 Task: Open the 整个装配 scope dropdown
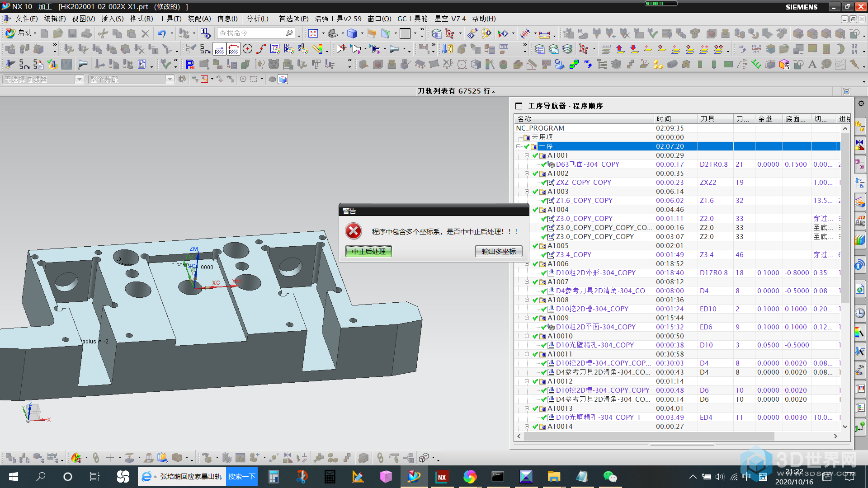click(170, 79)
